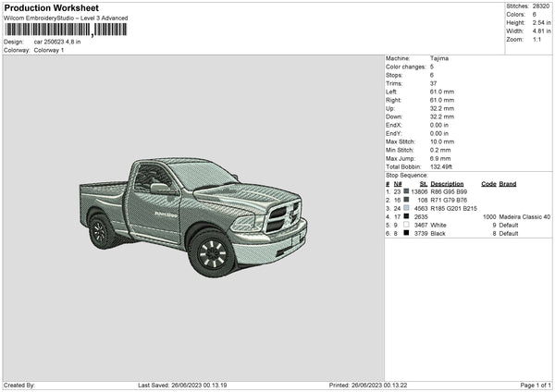This screenshot has height=392, width=555.
Task: Click the 'Code' column header
Action: click(x=488, y=184)
